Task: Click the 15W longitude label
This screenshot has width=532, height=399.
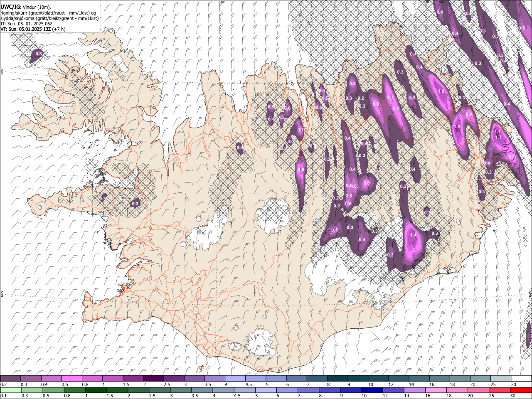Action: [441, 2]
